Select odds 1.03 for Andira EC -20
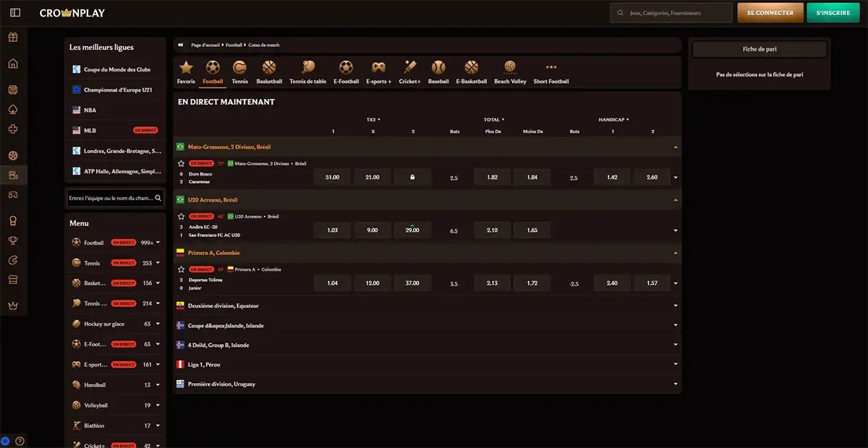 pyautogui.click(x=333, y=230)
